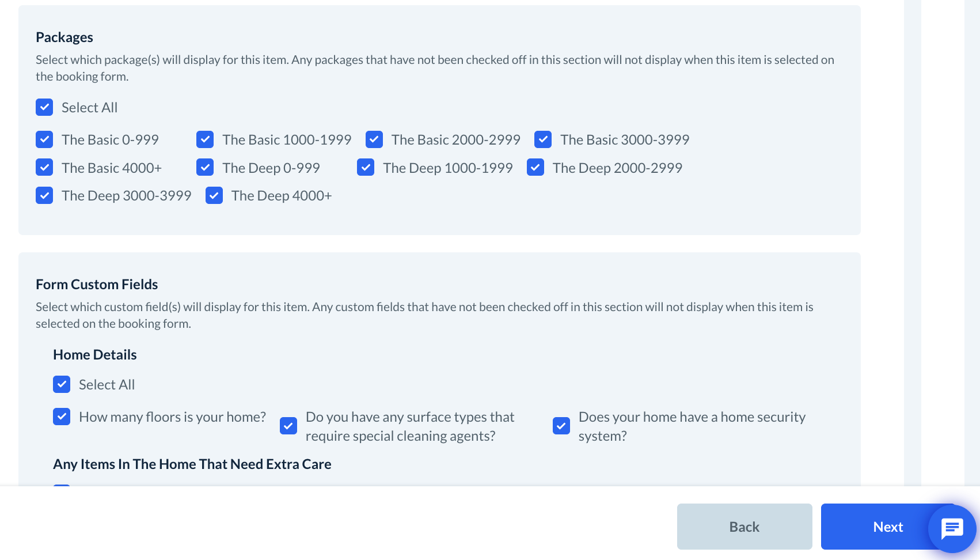Uncheck The Basic 4000+ package

(44, 168)
